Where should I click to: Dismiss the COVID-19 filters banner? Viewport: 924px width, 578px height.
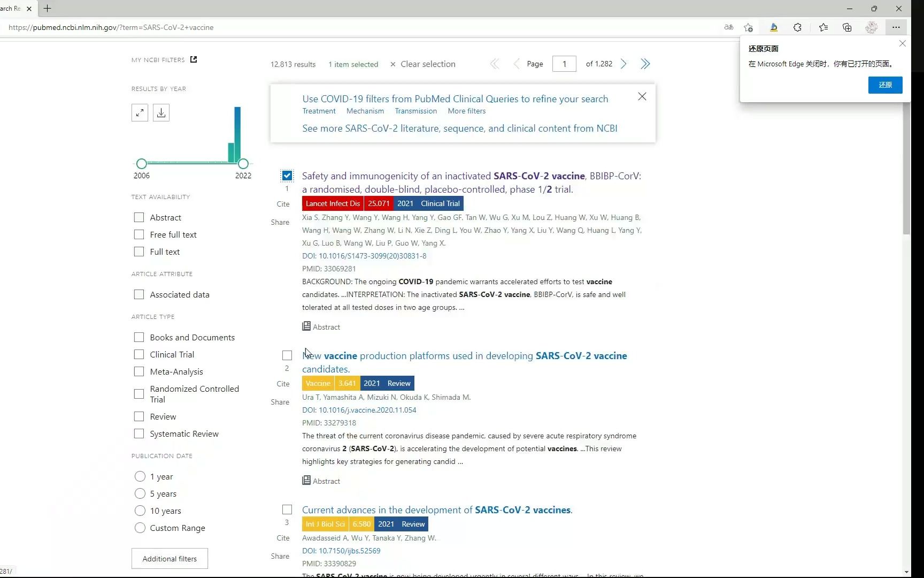pyautogui.click(x=642, y=96)
